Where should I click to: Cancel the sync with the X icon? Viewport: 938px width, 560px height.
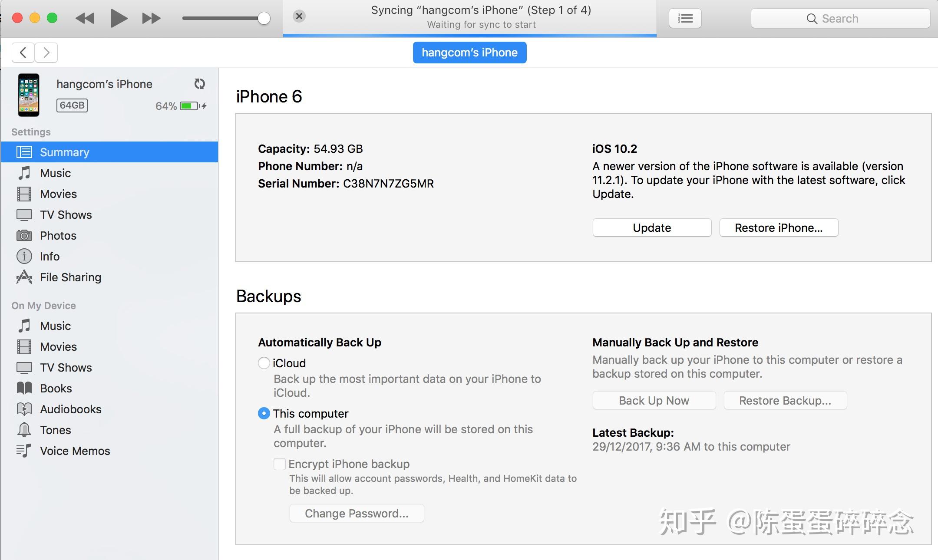tap(299, 16)
